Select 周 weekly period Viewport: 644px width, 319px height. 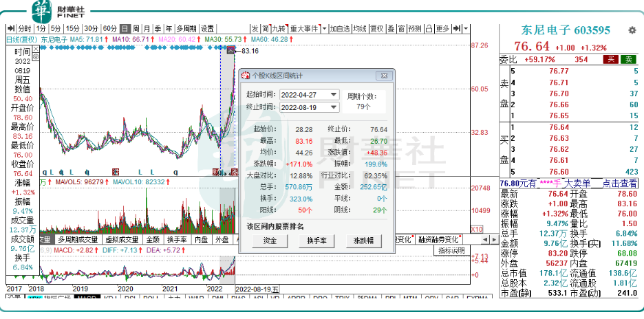pos(136,29)
